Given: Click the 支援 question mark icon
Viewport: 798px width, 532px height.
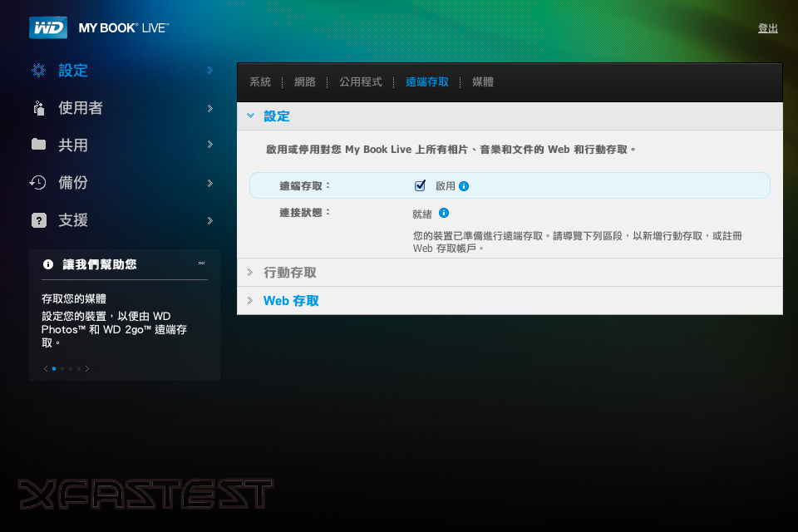Looking at the screenshot, I should tap(39, 220).
